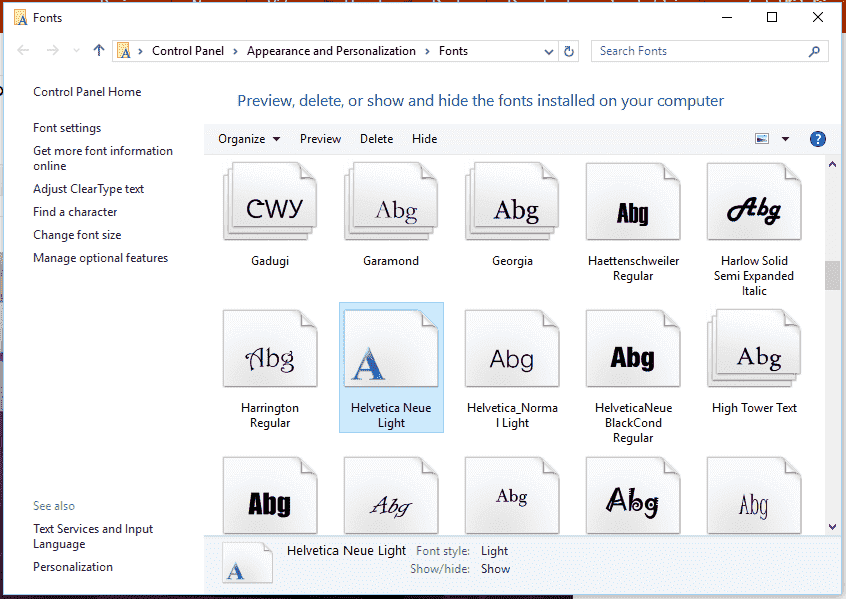
Task: Click the 'Show' show/hide value
Action: [x=495, y=569]
